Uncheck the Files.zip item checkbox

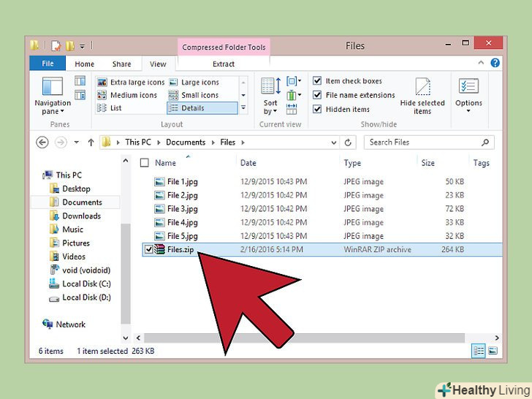click(x=148, y=249)
